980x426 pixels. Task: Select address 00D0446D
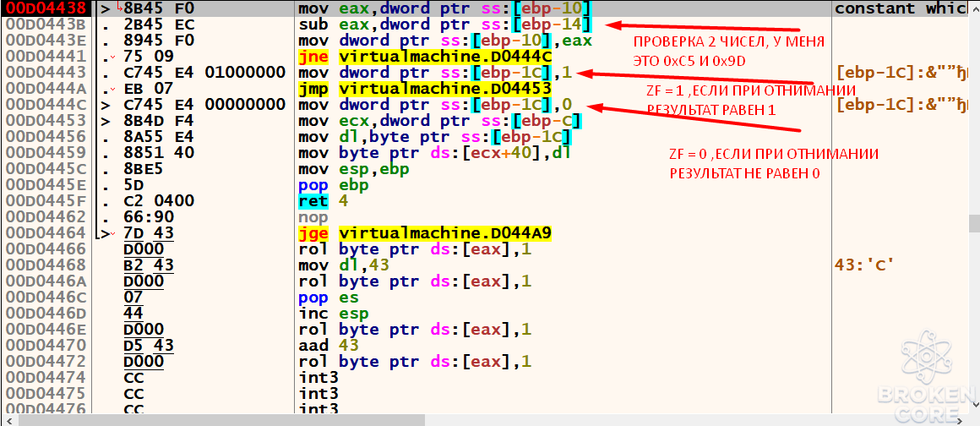[44, 313]
